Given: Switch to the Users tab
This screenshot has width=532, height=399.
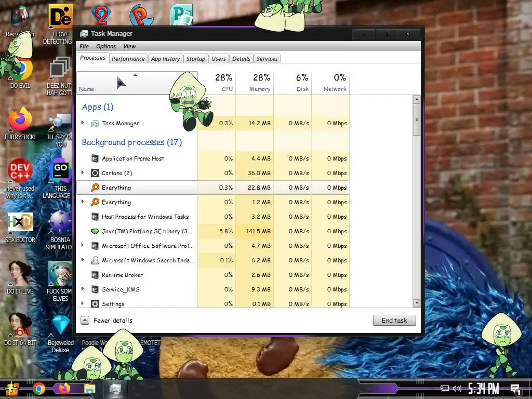Looking at the screenshot, I should (x=219, y=59).
